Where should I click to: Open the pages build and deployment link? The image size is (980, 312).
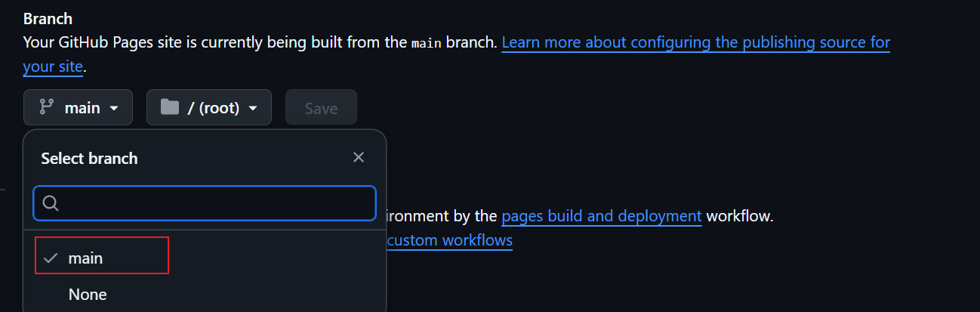coord(602,216)
